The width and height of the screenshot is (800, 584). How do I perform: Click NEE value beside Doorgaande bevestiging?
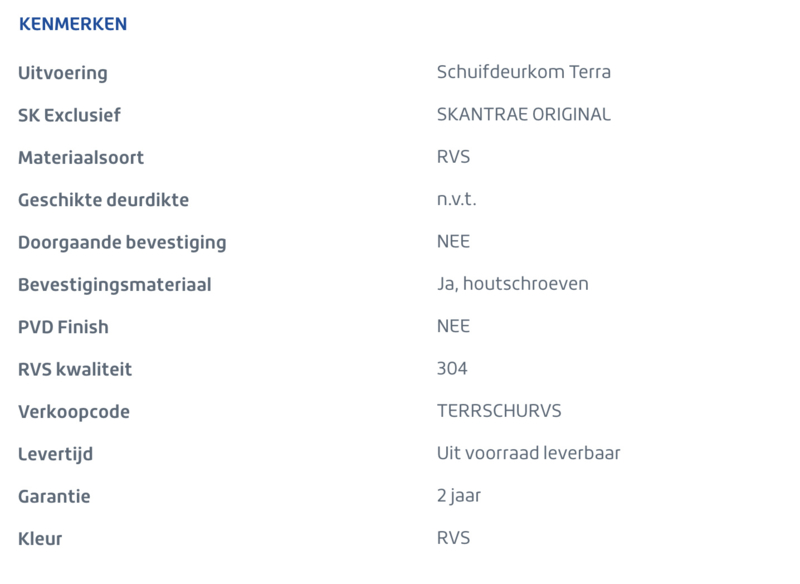[453, 241]
